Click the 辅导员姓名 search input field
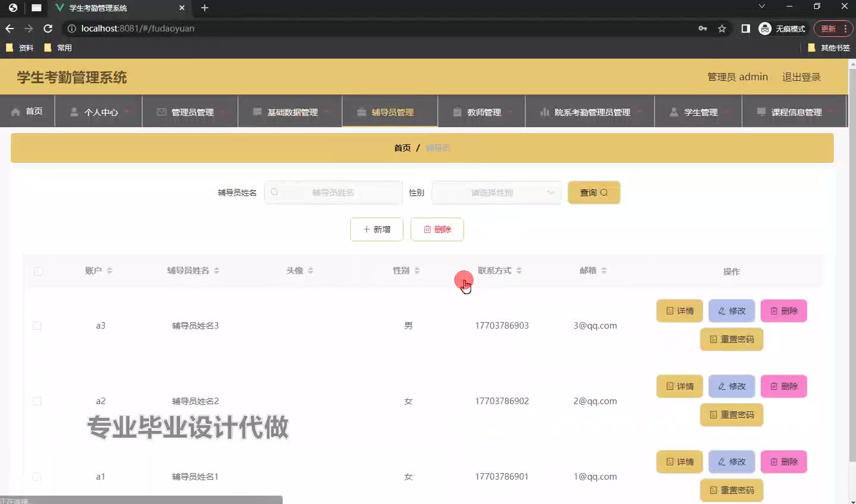 (x=333, y=193)
